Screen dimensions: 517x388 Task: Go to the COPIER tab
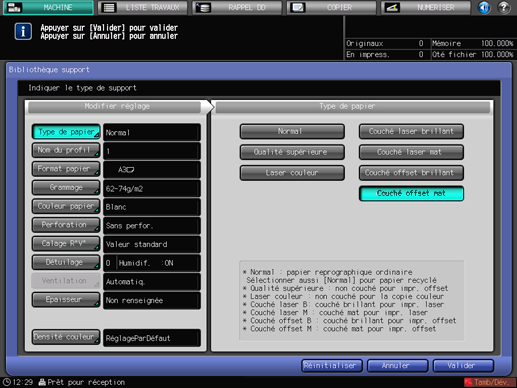(x=332, y=7)
